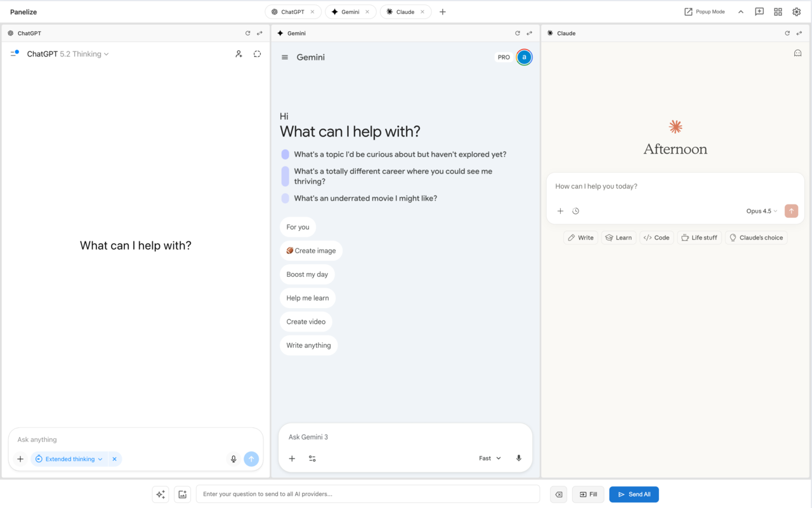
Task: Open ChatGPT 5.2 Thinking model dropdown
Action: [68, 54]
